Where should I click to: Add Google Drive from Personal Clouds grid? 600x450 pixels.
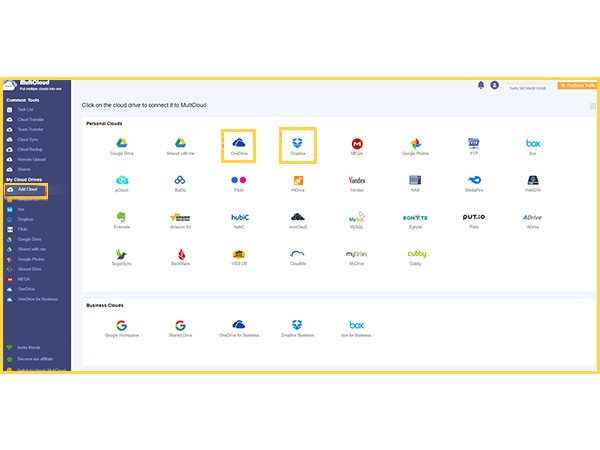(122, 147)
